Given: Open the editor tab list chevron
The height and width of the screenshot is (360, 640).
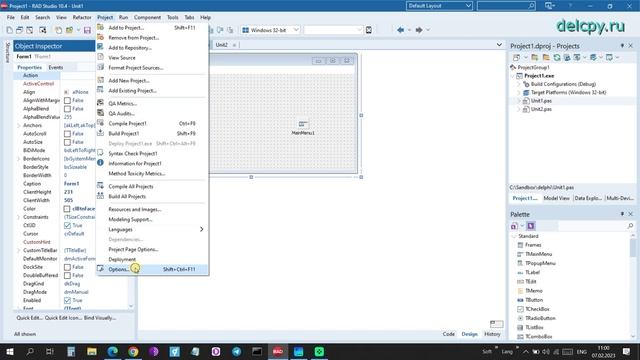Looking at the screenshot, I should (499, 44).
